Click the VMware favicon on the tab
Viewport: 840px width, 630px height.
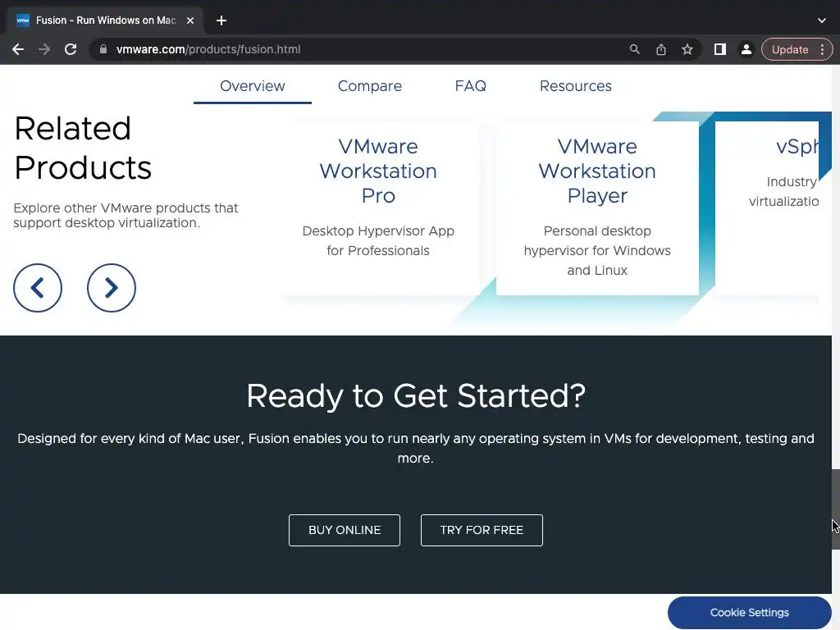pyautogui.click(x=23, y=21)
